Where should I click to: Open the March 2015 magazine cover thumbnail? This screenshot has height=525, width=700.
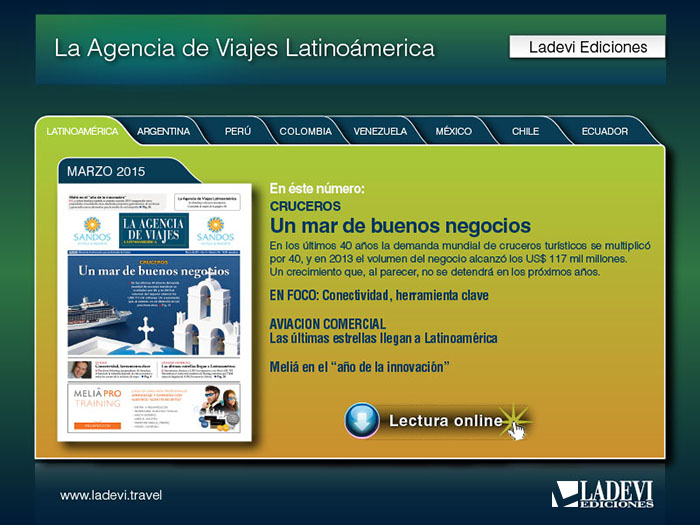(x=154, y=312)
